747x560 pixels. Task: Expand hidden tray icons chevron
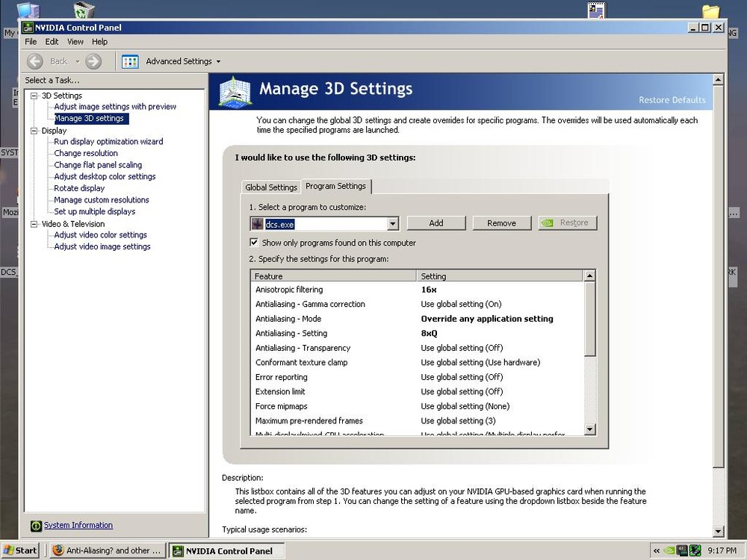[657, 550]
